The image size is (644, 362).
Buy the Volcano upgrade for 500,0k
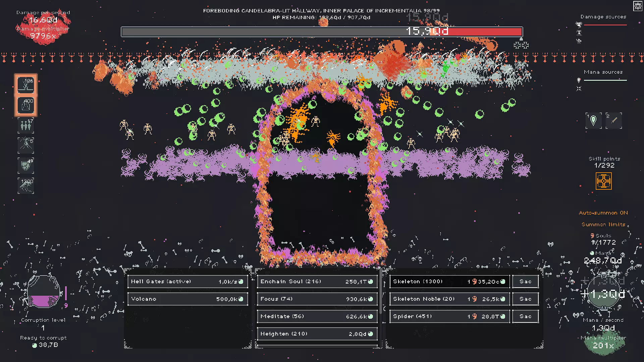coord(187,299)
